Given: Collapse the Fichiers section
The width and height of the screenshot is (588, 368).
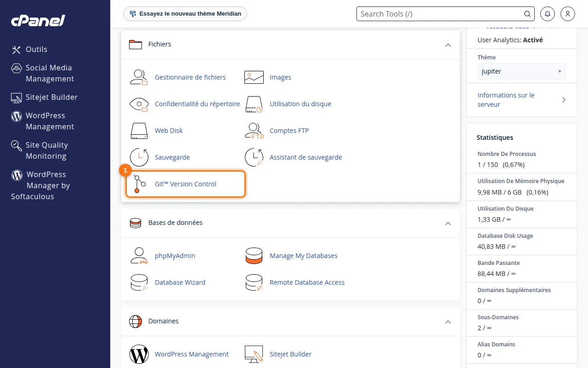Looking at the screenshot, I should pos(448,45).
